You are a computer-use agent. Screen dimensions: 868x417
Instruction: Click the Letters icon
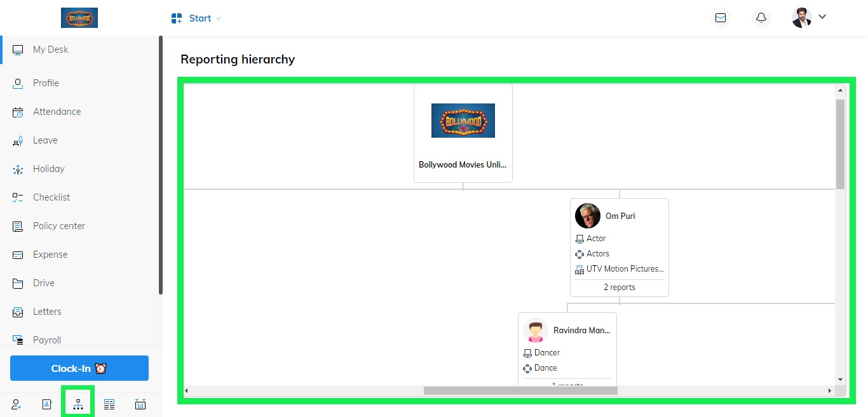pos(18,312)
